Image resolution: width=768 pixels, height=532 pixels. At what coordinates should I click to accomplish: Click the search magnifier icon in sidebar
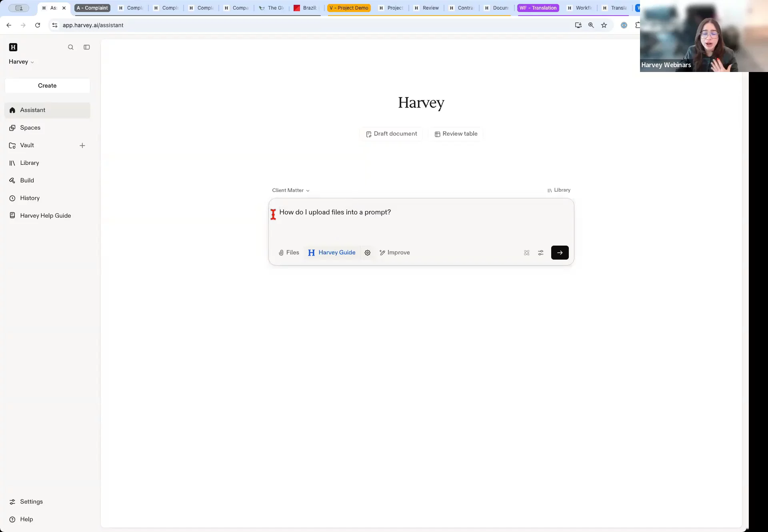click(x=71, y=47)
